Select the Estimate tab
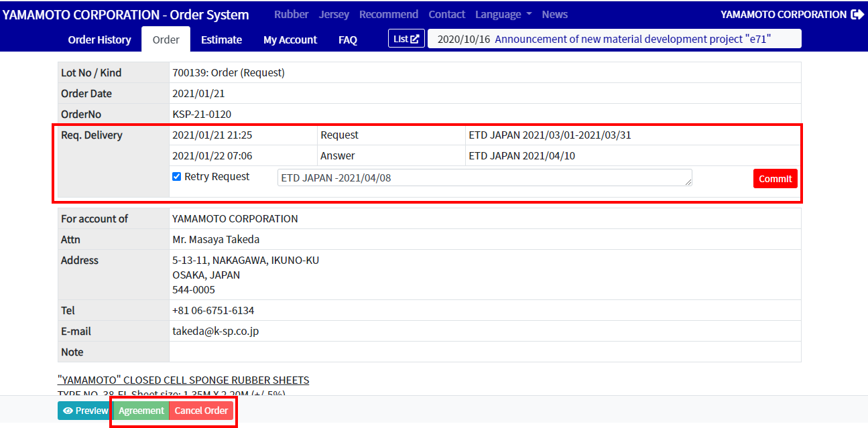Viewport: 868px width, 428px height. click(221, 40)
